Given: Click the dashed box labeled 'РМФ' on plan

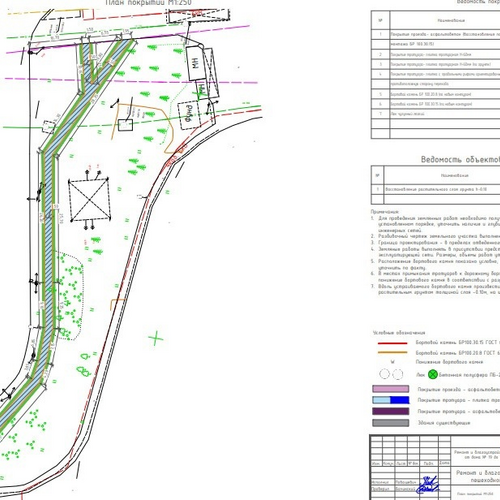Looking at the screenshot, I should (189, 114).
